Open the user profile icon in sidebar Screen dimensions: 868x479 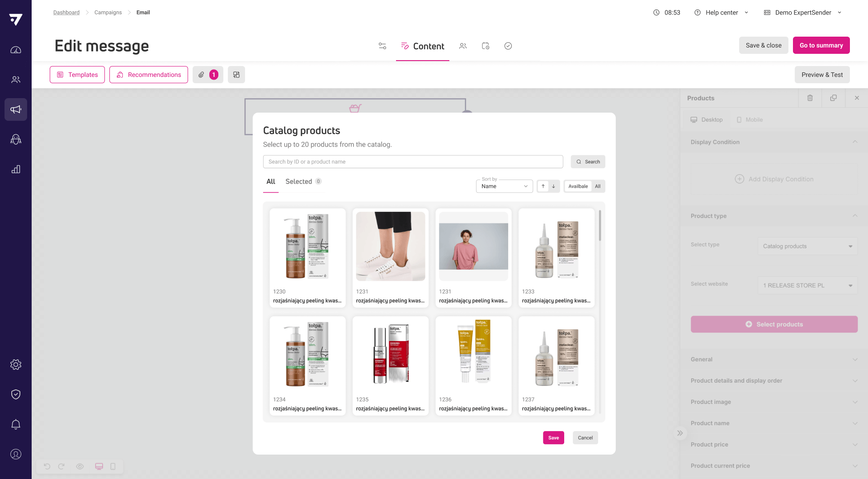coord(16,454)
